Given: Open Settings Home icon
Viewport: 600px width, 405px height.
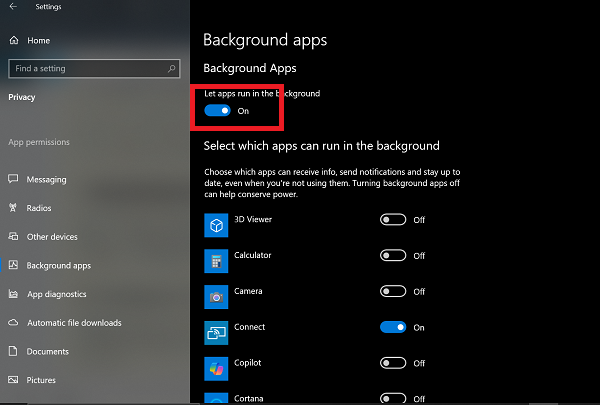Looking at the screenshot, I should click(x=14, y=40).
